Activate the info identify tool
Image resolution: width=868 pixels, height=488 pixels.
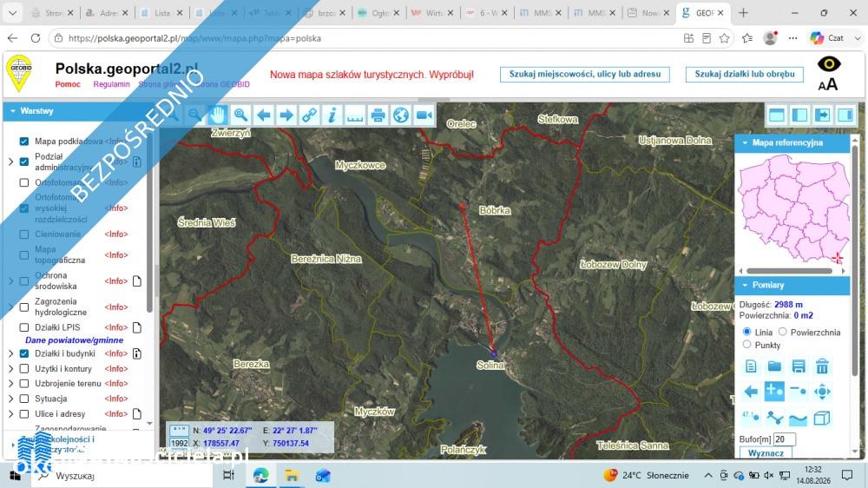click(332, 115)
